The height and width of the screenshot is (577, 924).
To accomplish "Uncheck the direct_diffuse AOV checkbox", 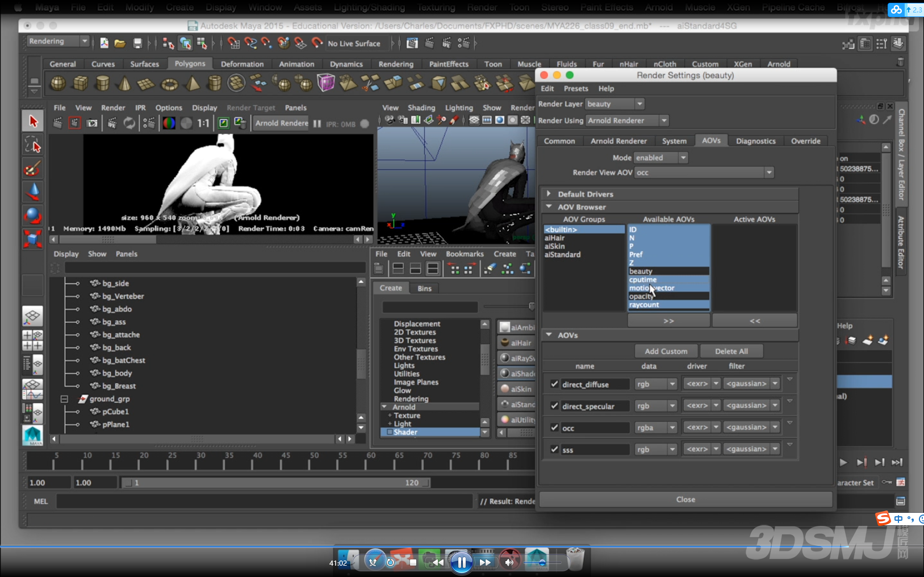I will [554, 384].
